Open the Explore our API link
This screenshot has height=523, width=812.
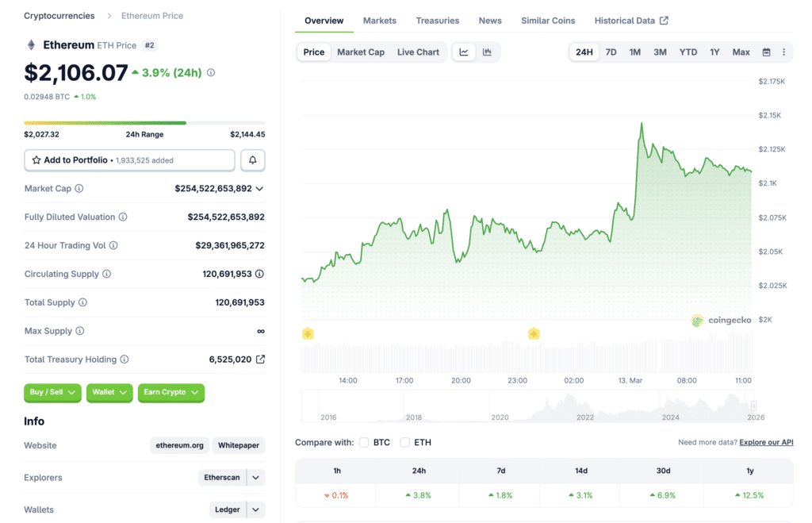[x=766, y=442]
